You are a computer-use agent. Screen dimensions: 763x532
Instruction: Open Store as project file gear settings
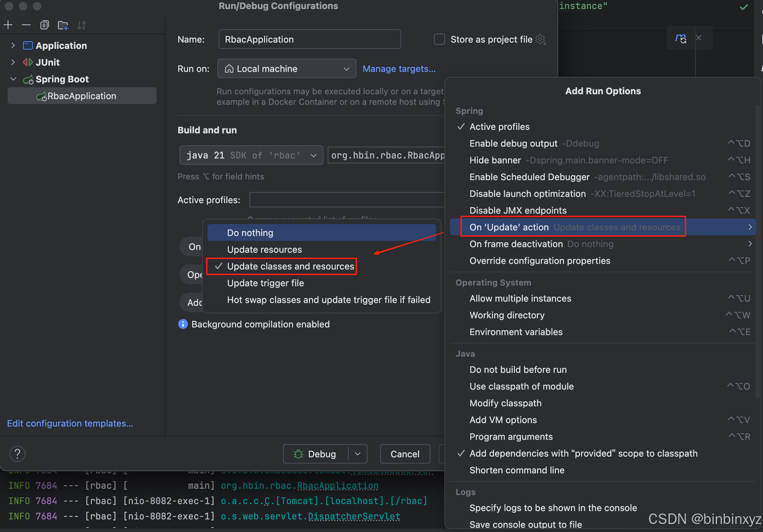(540, 39)
